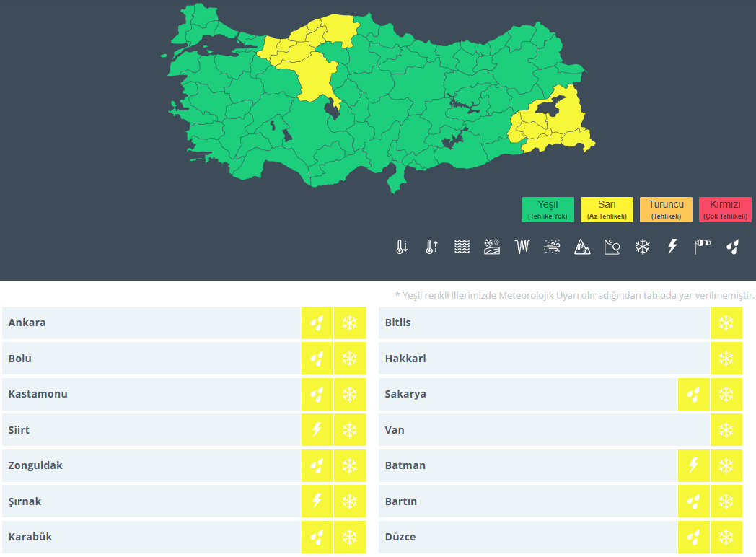This screenshot has width=756, height=557.
Task: Click the mountain snowmelt warning icon
Action: (582, 247)
